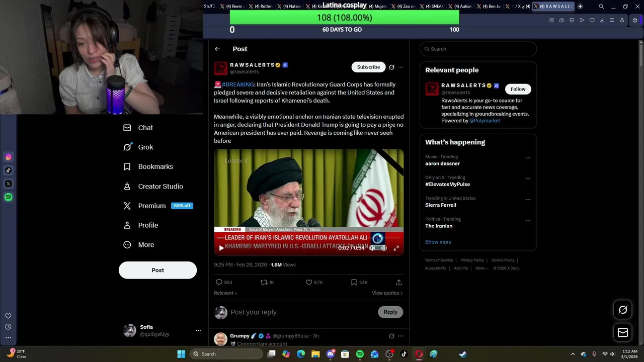Click the large white Post button
The height and width of the screenshot is (362, 644).
coord(157,270)
